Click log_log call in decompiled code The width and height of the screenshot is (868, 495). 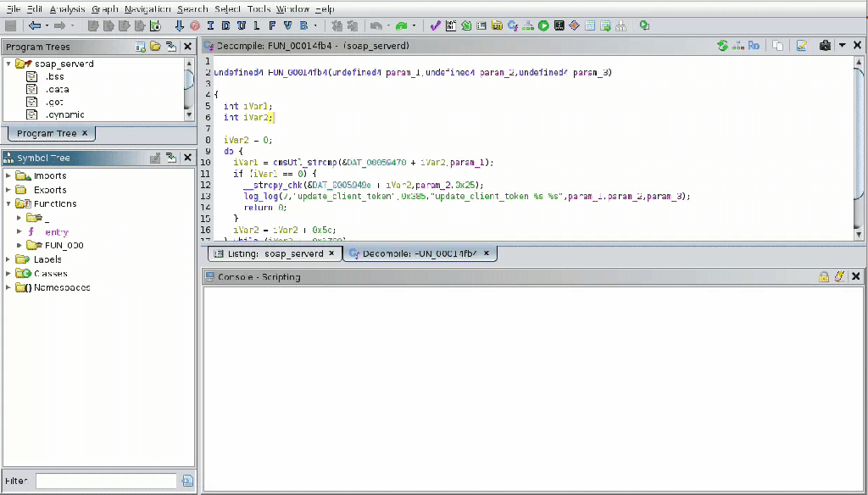[x=260, y=196]
